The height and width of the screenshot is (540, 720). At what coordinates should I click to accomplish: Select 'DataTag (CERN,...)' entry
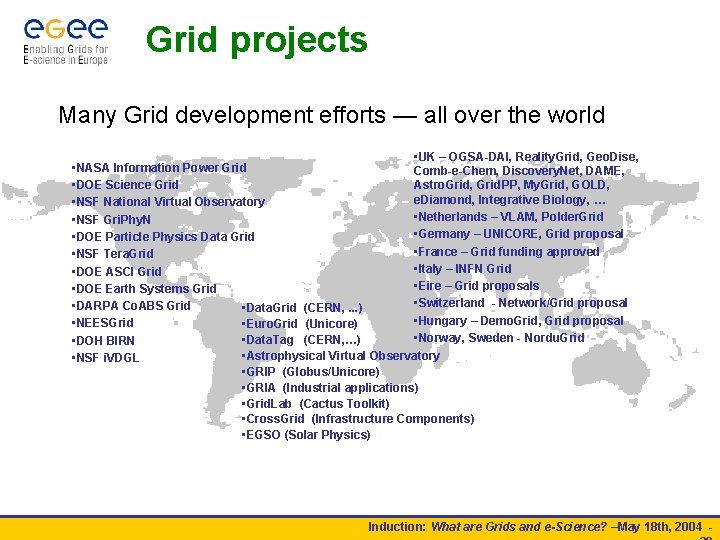[x=301, y=340]
